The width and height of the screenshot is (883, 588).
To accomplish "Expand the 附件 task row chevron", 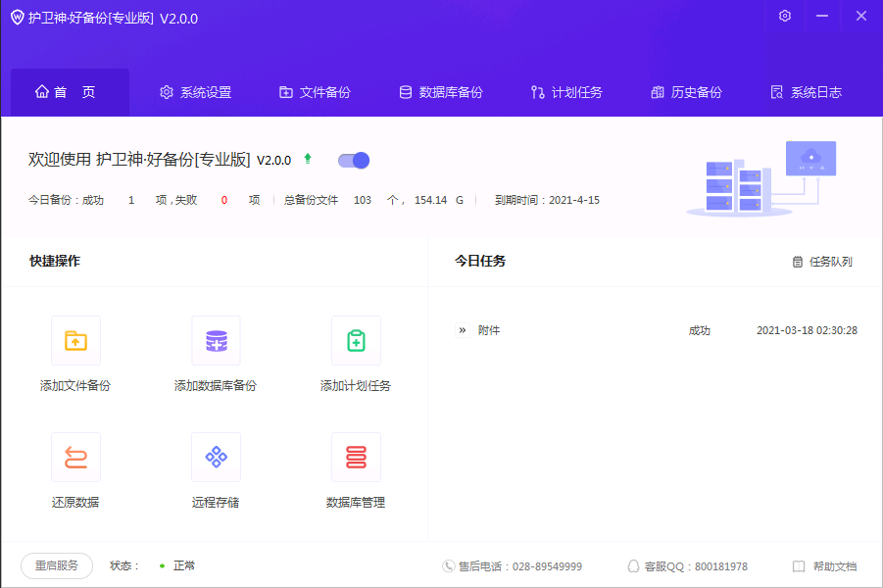I will (463, 330).
